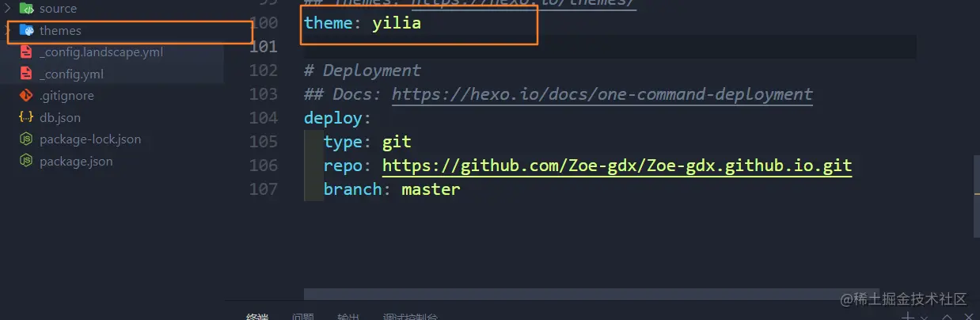The width and height of the screenshot is (980, 320).
Task: Click the orange .gitignore git icon
Action: tap(26, 96)
